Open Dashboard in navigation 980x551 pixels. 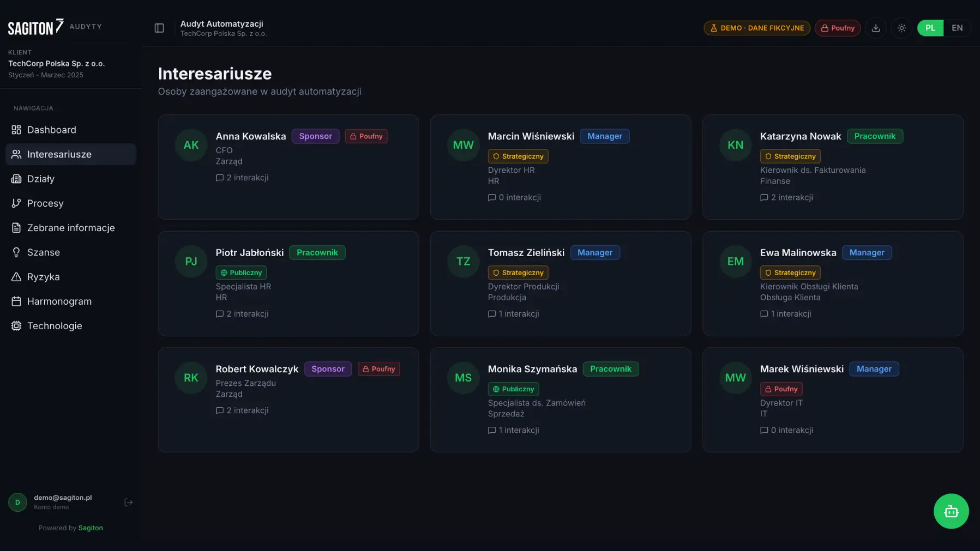[x=71, y=130]
